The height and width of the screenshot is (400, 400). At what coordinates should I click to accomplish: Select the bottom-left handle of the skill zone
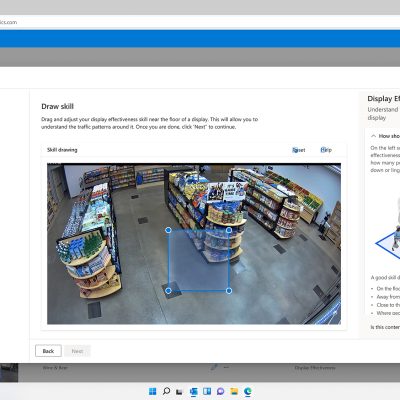[168, 291]
